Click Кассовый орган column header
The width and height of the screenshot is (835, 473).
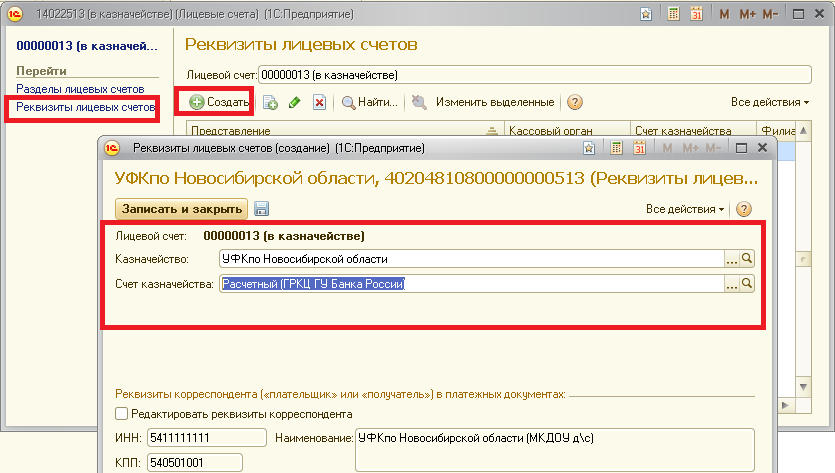click(x=567, y=129)
